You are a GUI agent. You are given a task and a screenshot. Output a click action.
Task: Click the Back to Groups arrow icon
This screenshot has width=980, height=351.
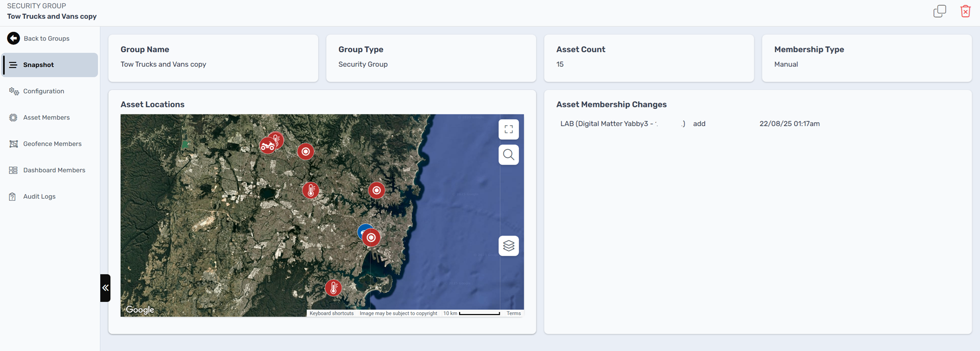(x=14, y=38)
